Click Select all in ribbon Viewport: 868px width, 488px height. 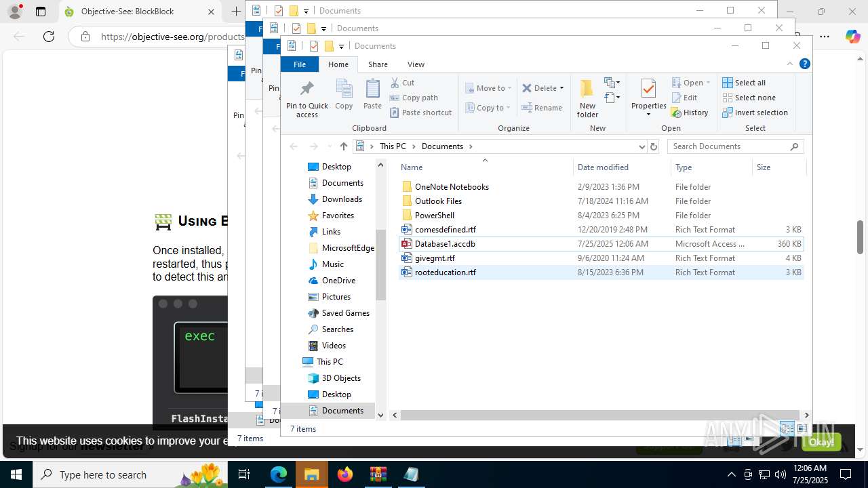click(744, 83)
